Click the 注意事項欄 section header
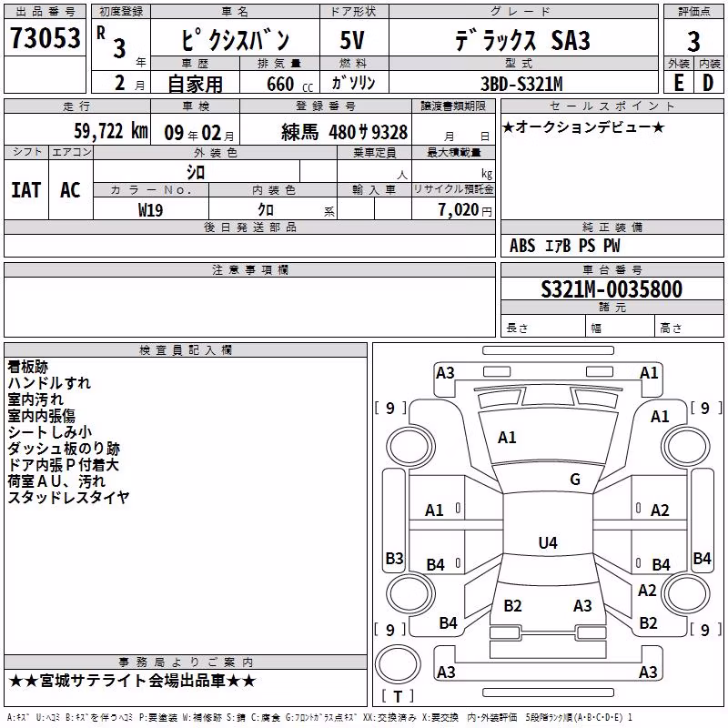The width and height of the screenshot is (728, 728). click(249, 269)
